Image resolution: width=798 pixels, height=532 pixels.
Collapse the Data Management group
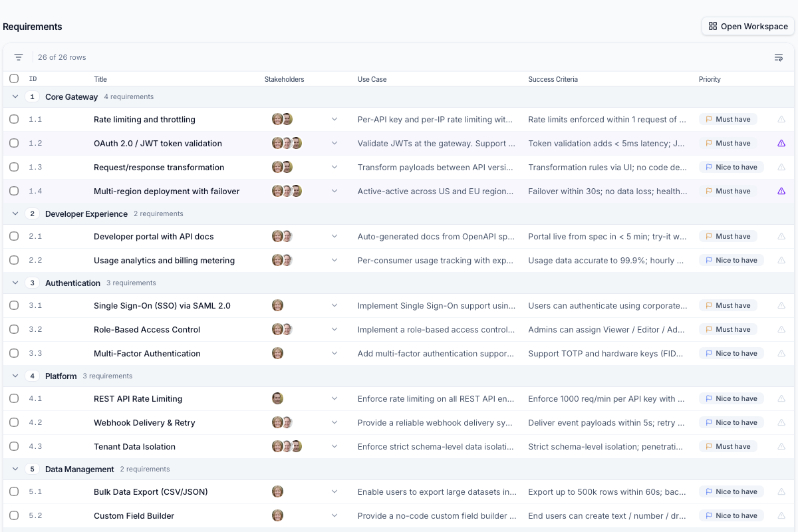tap(15, 469)
